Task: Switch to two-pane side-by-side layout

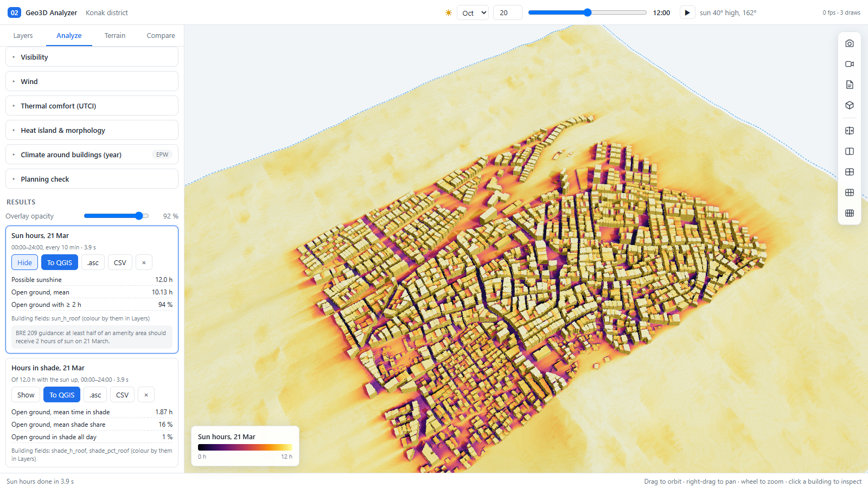Action: point(850,151)
